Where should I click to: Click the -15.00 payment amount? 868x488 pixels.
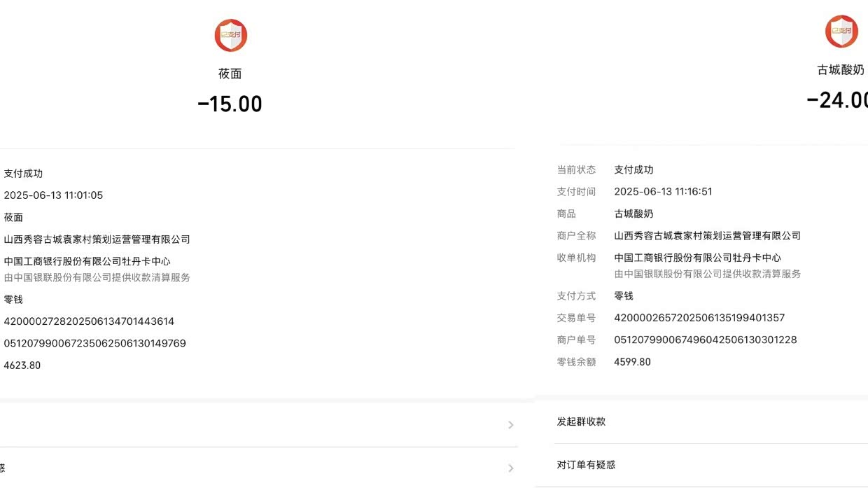pos(230,104)
